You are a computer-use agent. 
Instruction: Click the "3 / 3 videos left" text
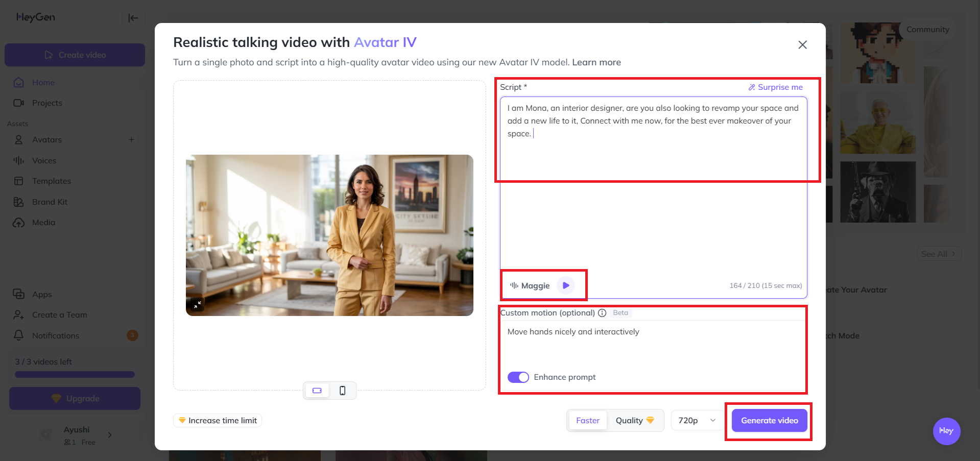click(x=43, y=361)
